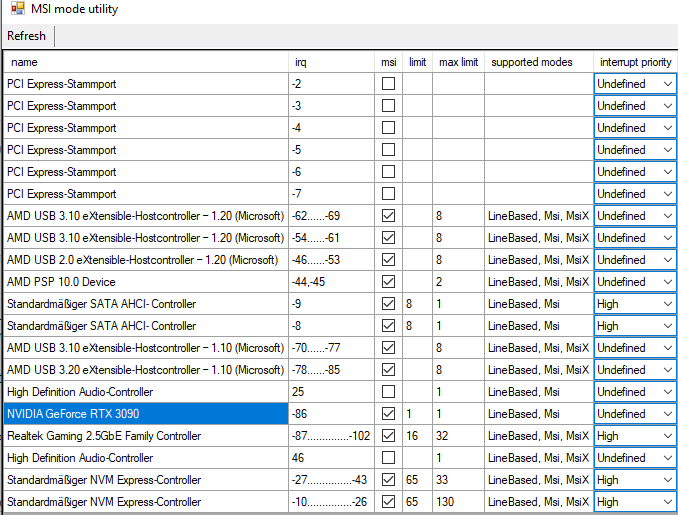Image resolution: width=678 pixels, height=515 pixels.
Task: Click irq cell -78......-85
Action: tap(331, 370)
